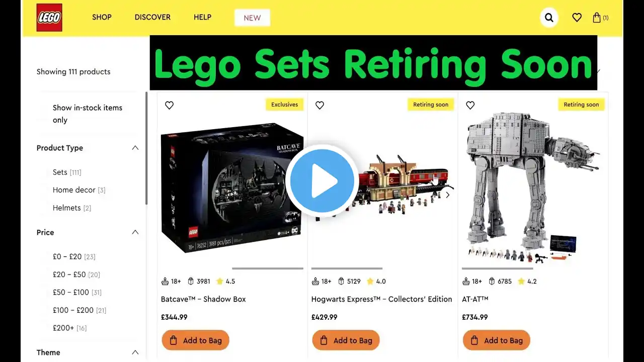This screenshot has height=362, width=644.
Task: Play the video with center play button
Action: [322, 180]
